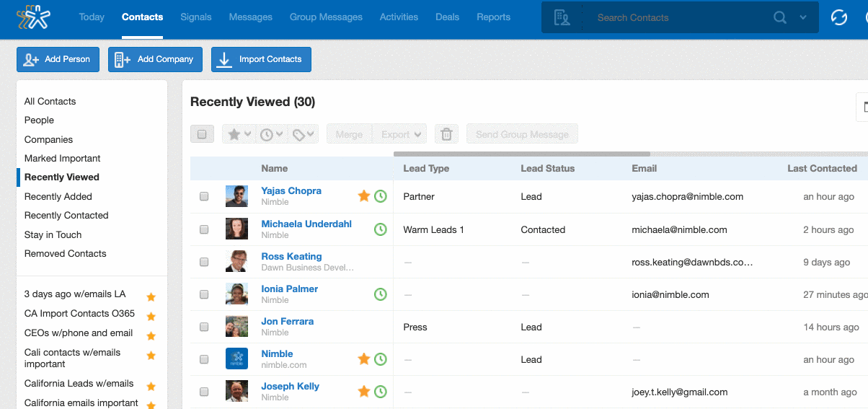868x409 pixels.
Task: Click the magnifying glass search icon
Action: click(780, 17)
